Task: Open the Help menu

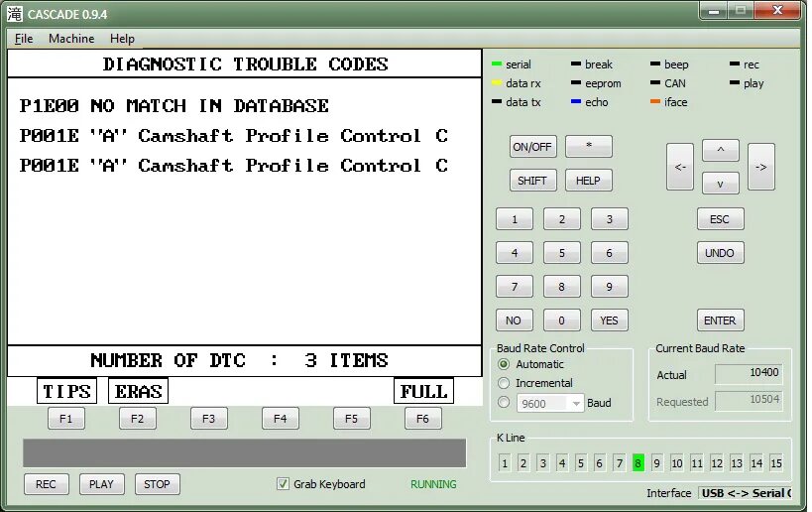Action: click(122, 39)
